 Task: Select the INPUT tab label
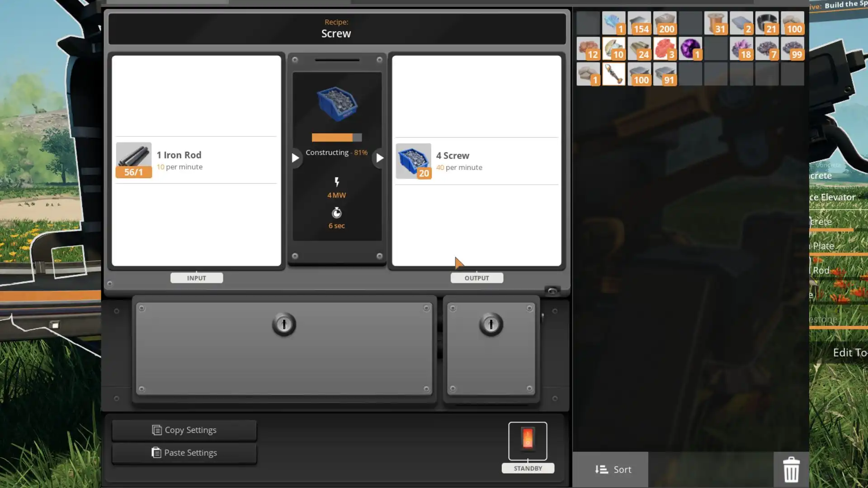[x=196, y=278]
